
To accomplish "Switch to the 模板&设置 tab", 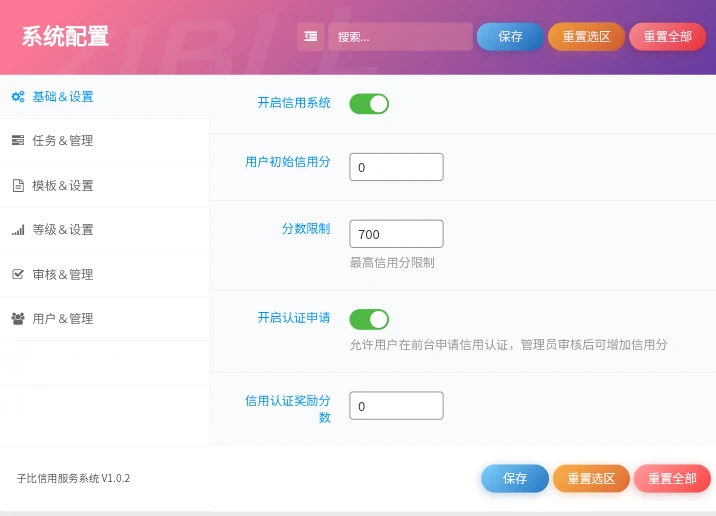I will click(x=105, y=185).
